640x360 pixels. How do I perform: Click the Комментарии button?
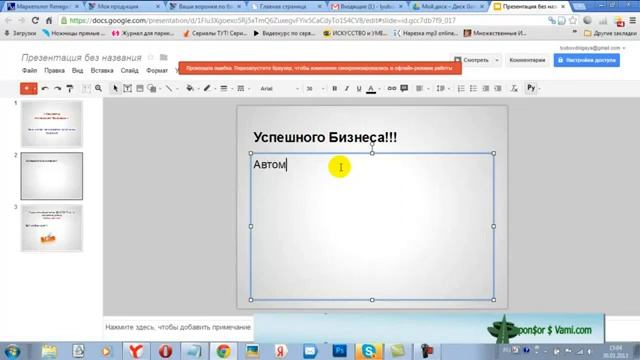527,60
